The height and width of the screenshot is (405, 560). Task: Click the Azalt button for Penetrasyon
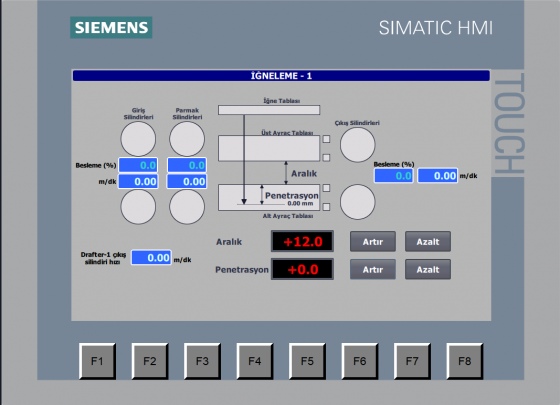[x=428, y=269]
